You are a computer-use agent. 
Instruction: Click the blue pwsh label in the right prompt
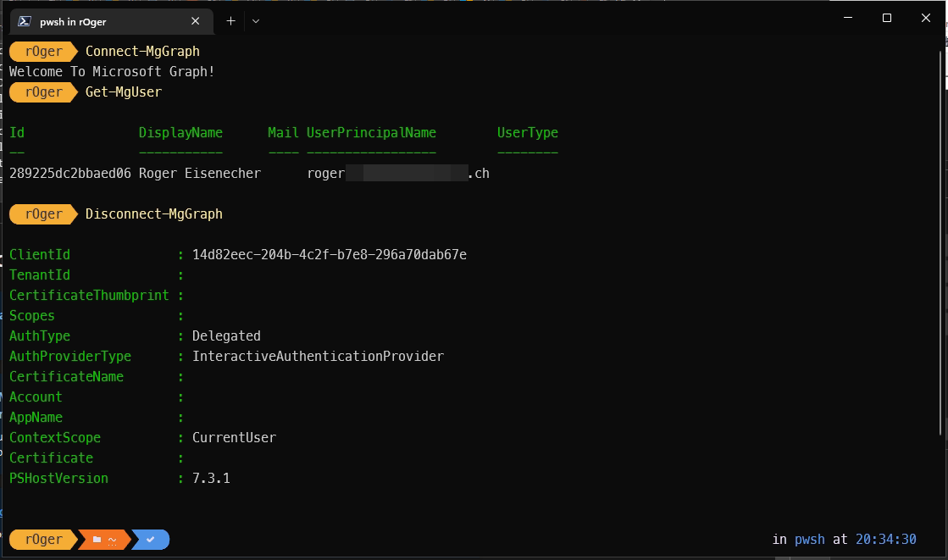pos(808,540)
